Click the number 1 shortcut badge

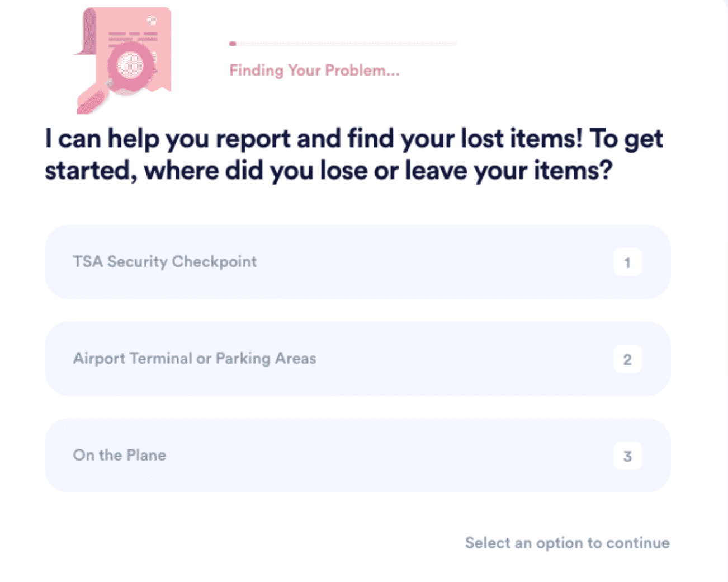coord(627,262)
